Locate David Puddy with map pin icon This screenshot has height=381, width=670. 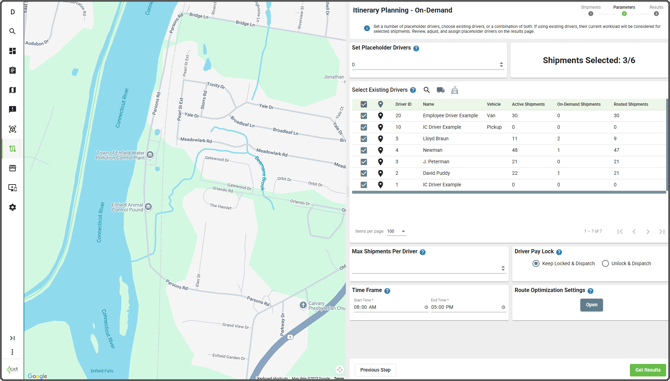(x=380, y=173)
